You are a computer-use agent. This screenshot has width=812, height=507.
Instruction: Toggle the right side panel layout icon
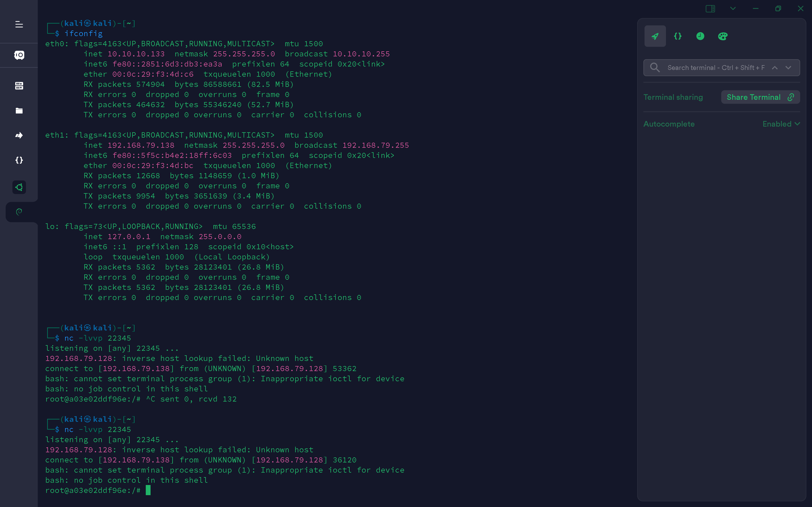[x=710, y=9]
